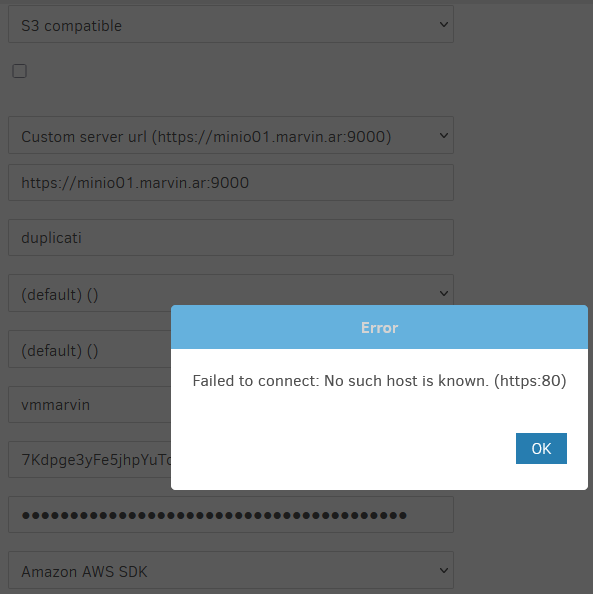The height and width of the screenshot is (594, 593).
Task: Expand the Amazon AWS SDK client dropdown
Action: pos(231,570)
